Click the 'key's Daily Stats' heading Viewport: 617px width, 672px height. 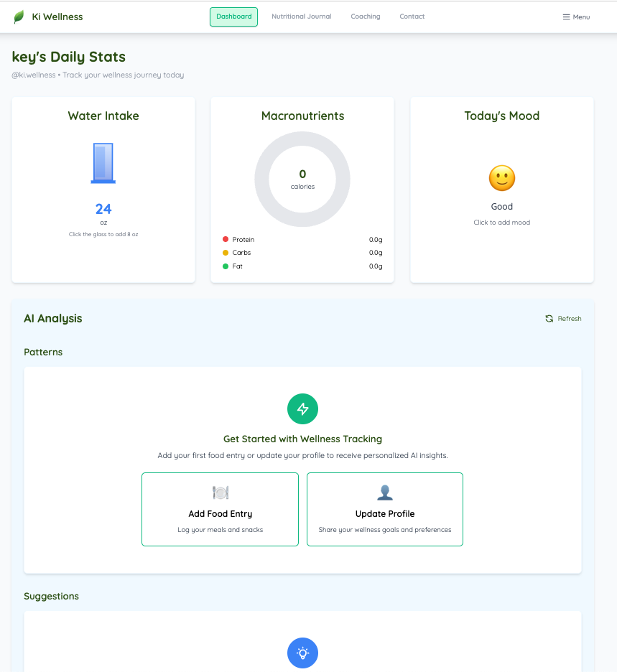(x=69, y=57)
